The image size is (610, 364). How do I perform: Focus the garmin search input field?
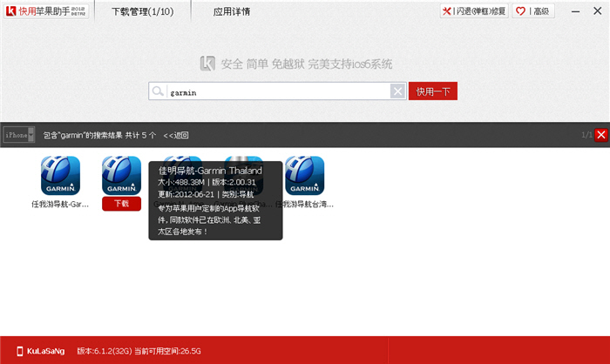tap(278, 91)
